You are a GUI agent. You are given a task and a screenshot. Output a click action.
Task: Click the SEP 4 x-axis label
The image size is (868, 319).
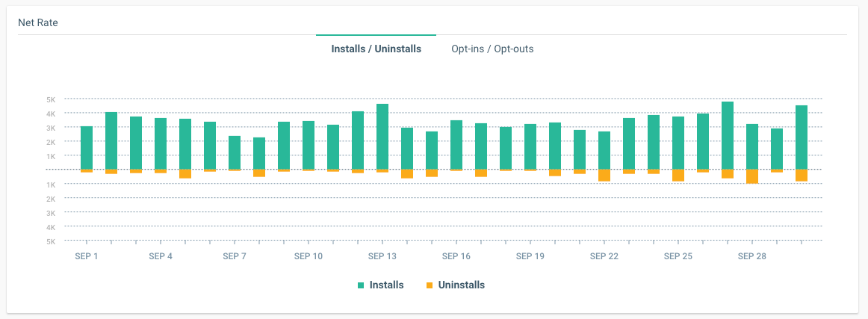coord(161,256)
